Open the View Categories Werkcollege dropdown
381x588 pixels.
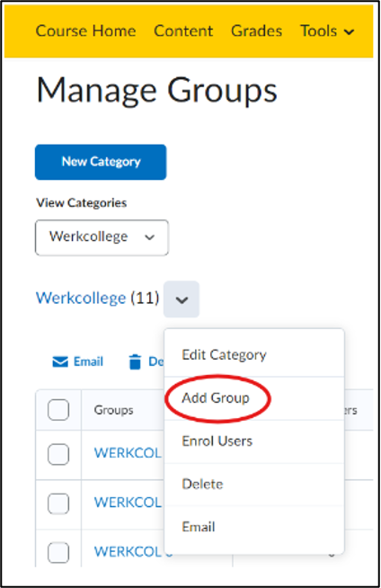click(102, 237)
